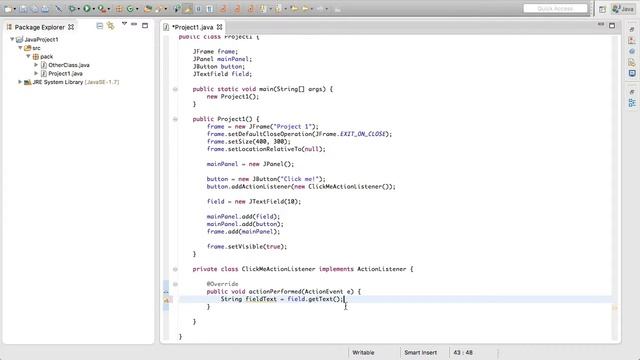
Task: Open the External Tools dropdown arrow
Action: (x=109, y=9)
